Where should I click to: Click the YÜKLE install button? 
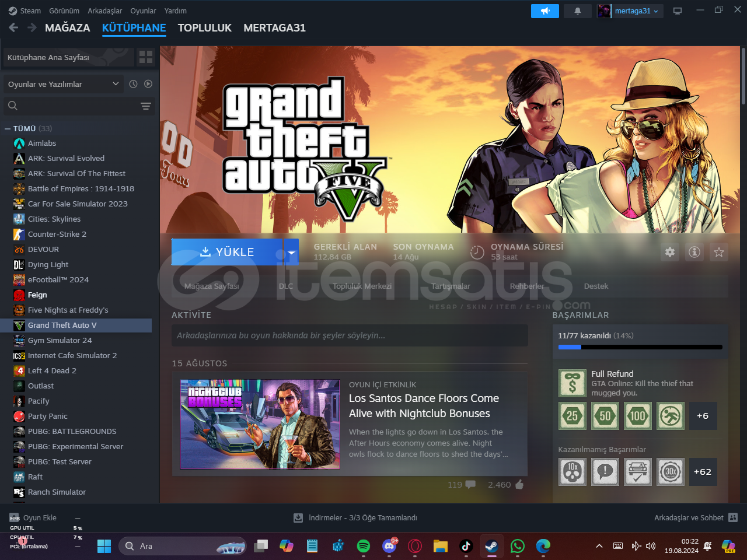(227, 252)
